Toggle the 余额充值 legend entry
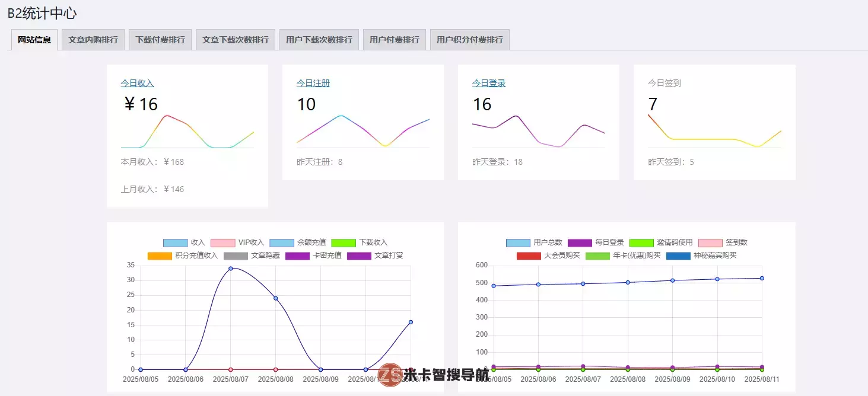Screen dimensions: 868x396 297,242
